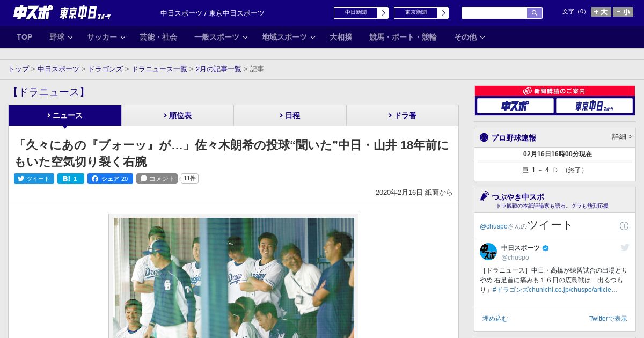Image resolution: width=644 pixels, height=338 pixels.
Task: Open 東京中日スポーツ subscription banner
Action: click(x=594, y=106)
